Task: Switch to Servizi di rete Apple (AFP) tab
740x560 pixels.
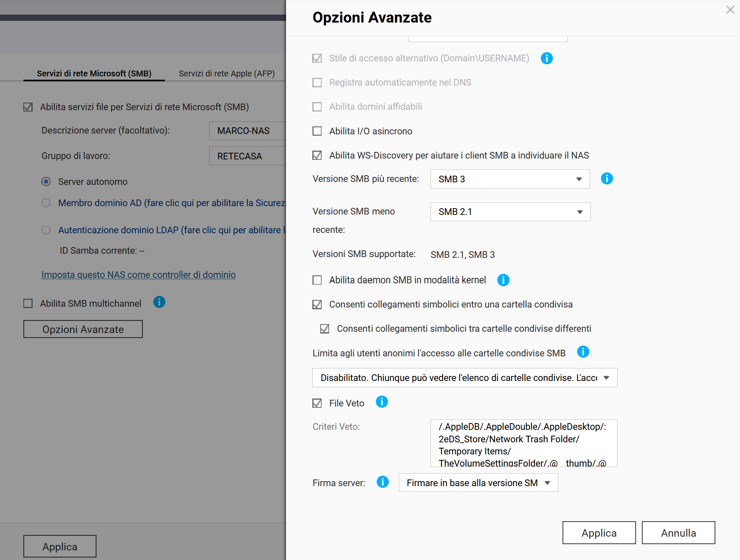Action: pyautogui.click(x=226, y=73)
